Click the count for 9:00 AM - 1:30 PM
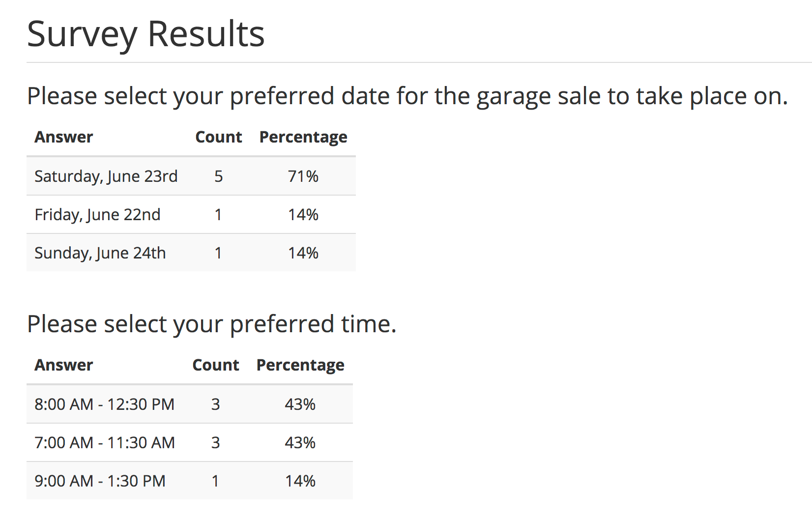The image size is (812, 518). [x=215, y=481]
